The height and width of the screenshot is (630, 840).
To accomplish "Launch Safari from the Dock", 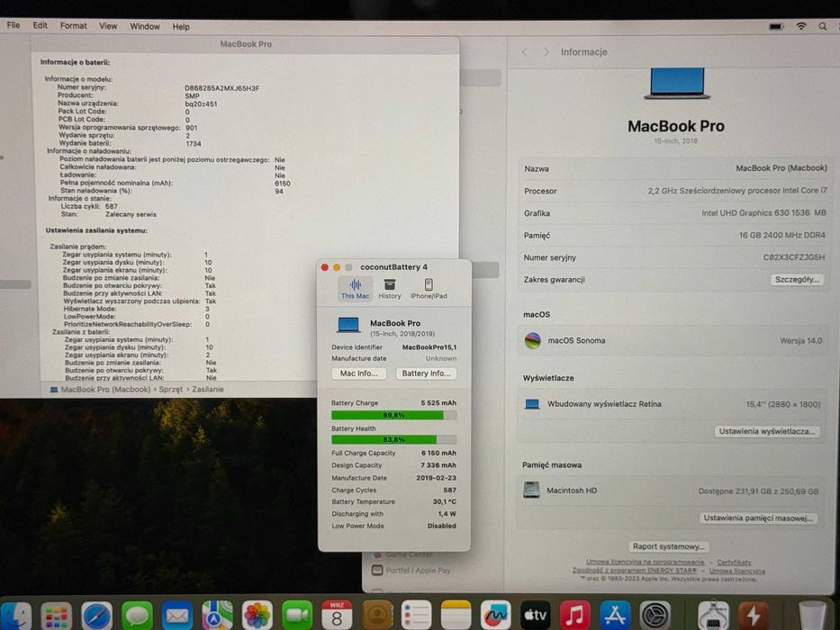I will 96,615.
